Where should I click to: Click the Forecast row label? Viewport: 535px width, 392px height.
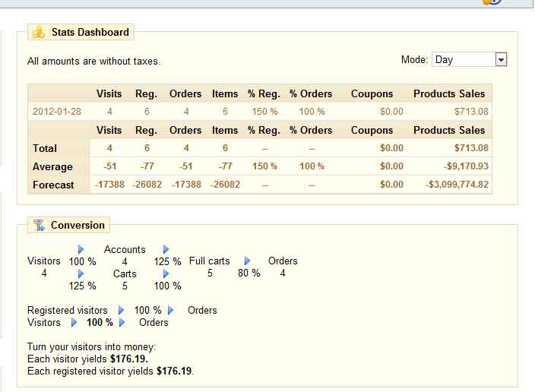click(x=53, y=185)
